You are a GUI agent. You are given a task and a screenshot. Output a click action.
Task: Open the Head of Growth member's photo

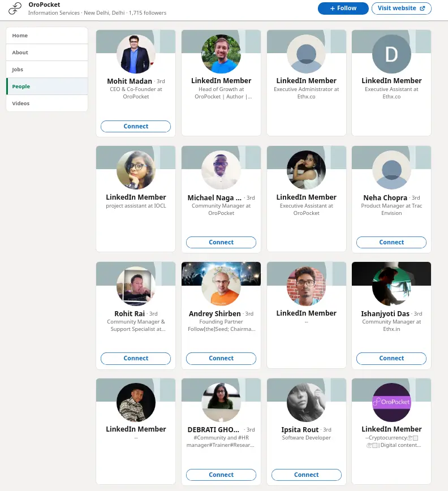221,54
